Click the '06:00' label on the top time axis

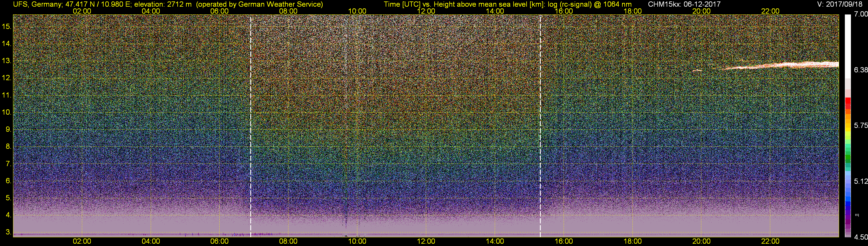pyautogui.click(x=219, y=11)
